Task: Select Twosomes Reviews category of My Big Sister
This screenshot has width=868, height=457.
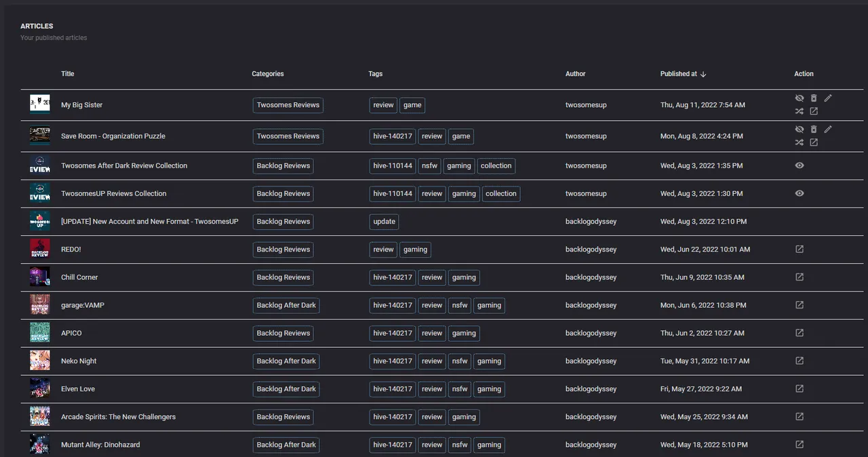Action: click(x=288, y=105)
